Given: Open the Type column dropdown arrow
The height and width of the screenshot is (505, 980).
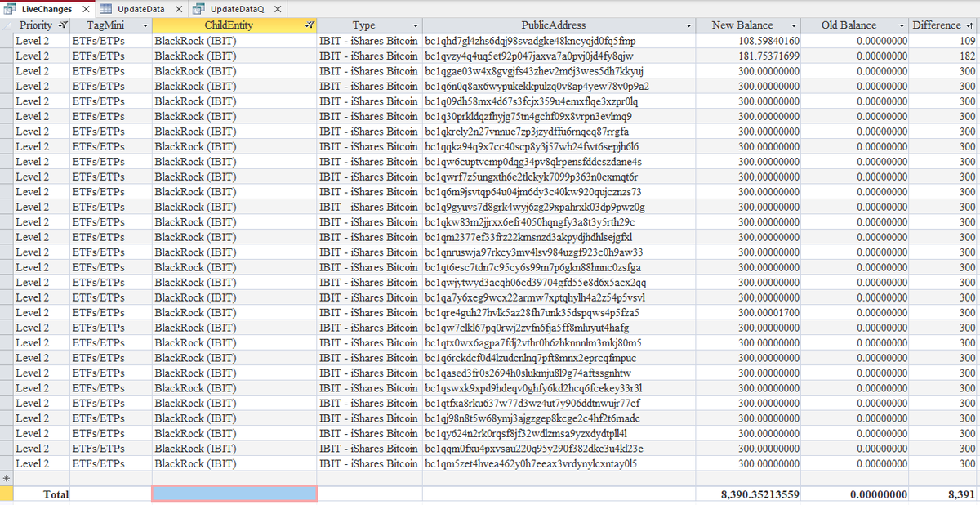Looking at the screenshot, I should point(415,25).
